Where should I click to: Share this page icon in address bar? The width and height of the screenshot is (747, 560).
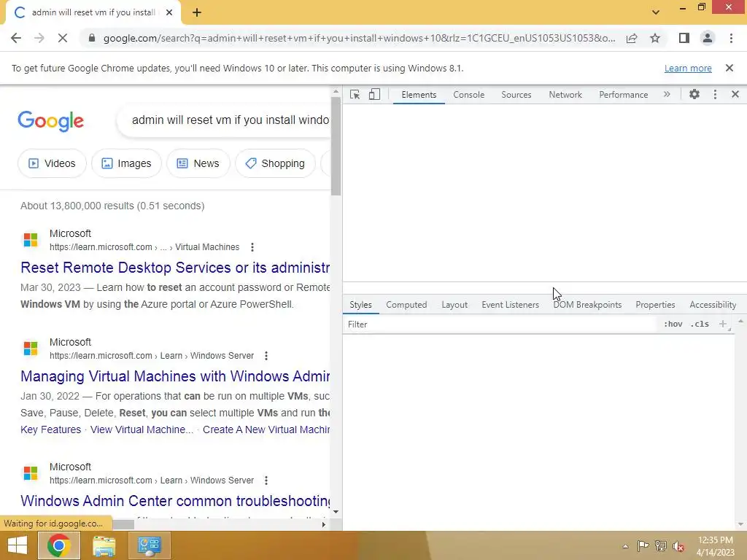(632, 38)
